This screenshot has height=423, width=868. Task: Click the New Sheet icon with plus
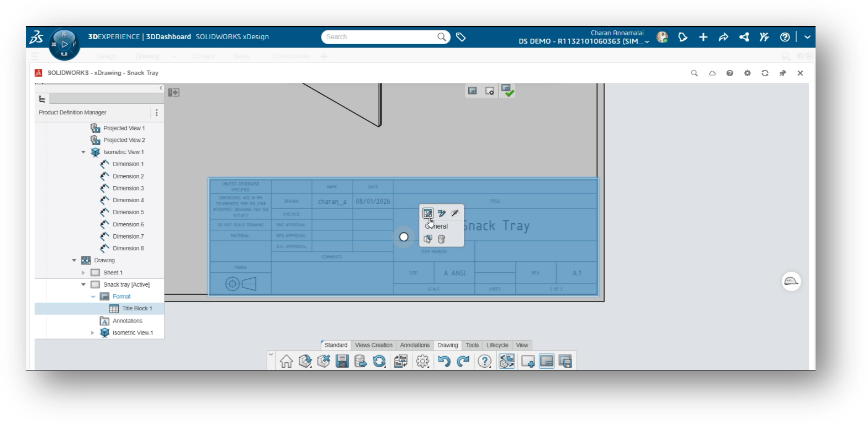point(528,361)
